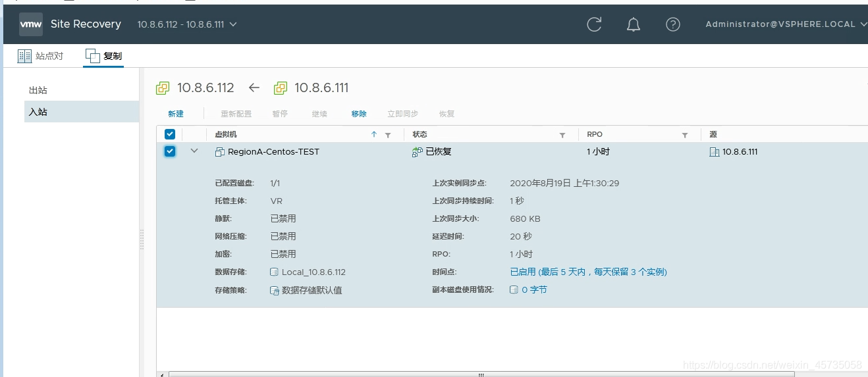
Task: Click the source site icon beside 10.8.6.111
Action: coord(714,152)
